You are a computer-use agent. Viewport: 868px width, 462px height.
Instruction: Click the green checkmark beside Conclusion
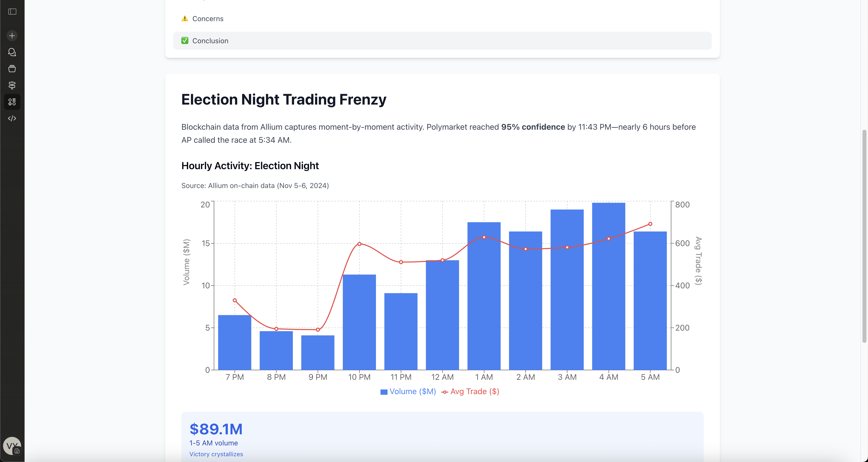tap(185, 41)
